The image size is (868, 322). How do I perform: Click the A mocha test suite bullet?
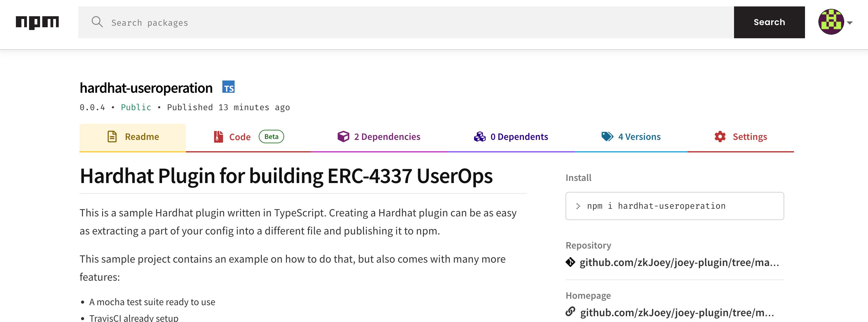pos(152,302)
